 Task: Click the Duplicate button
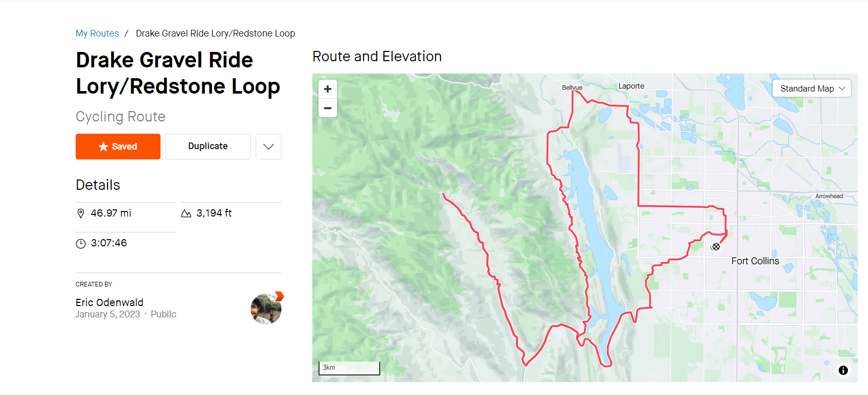208,146
